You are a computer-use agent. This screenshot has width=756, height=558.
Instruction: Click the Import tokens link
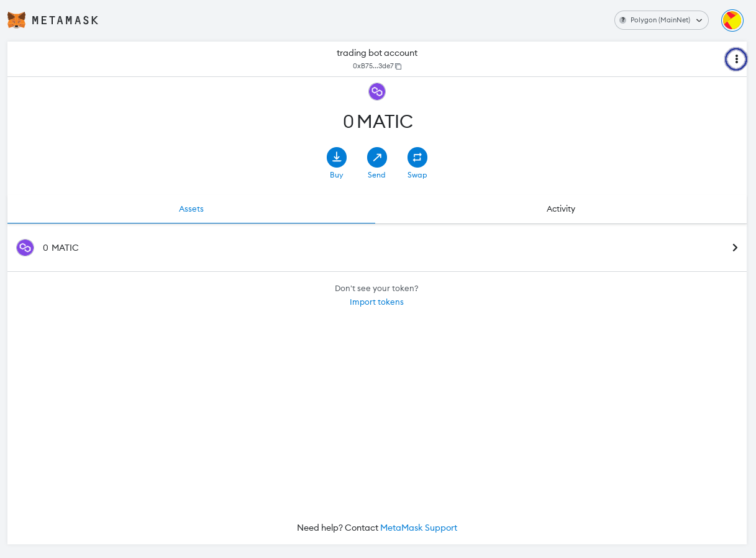376,302
